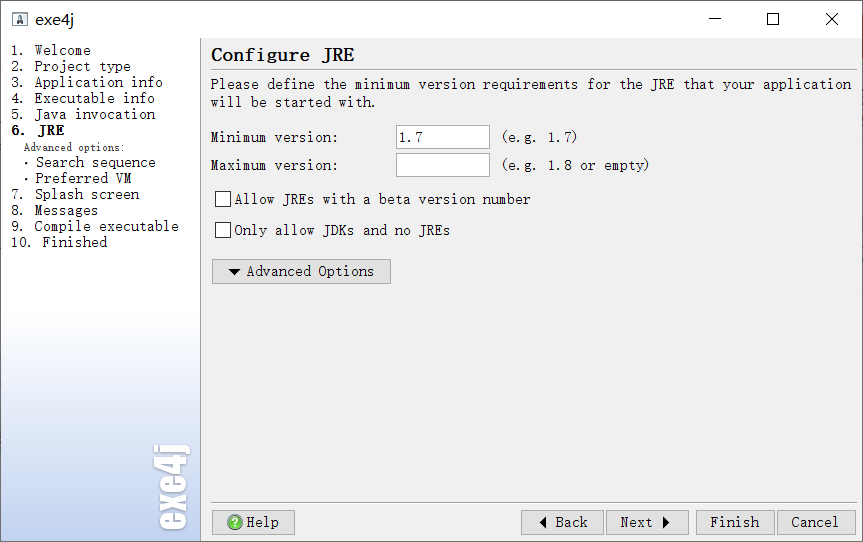Image resolution: width=863 pixels, height=542 pixels.
Task: Open the Search sequence advanced option
Action: point(96,162)
